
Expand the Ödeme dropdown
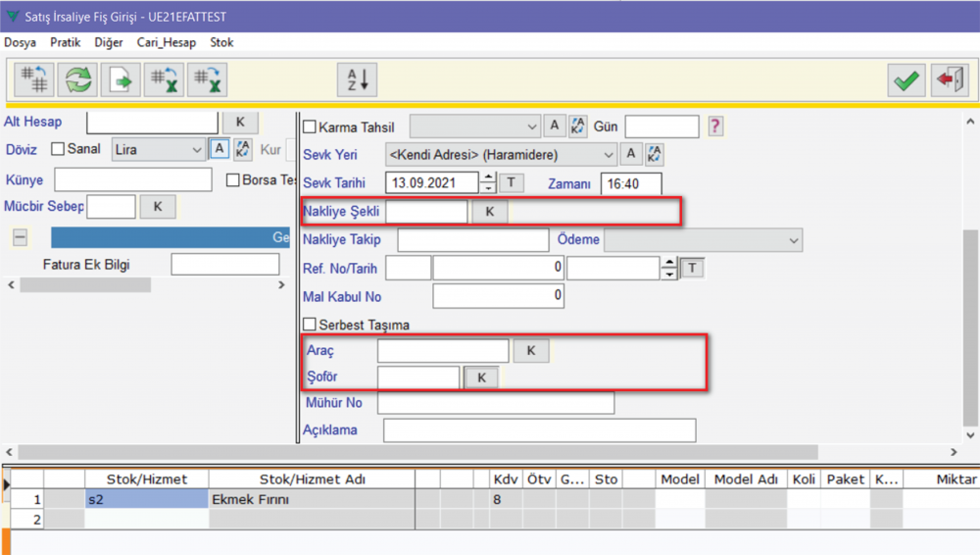[793, 240]
